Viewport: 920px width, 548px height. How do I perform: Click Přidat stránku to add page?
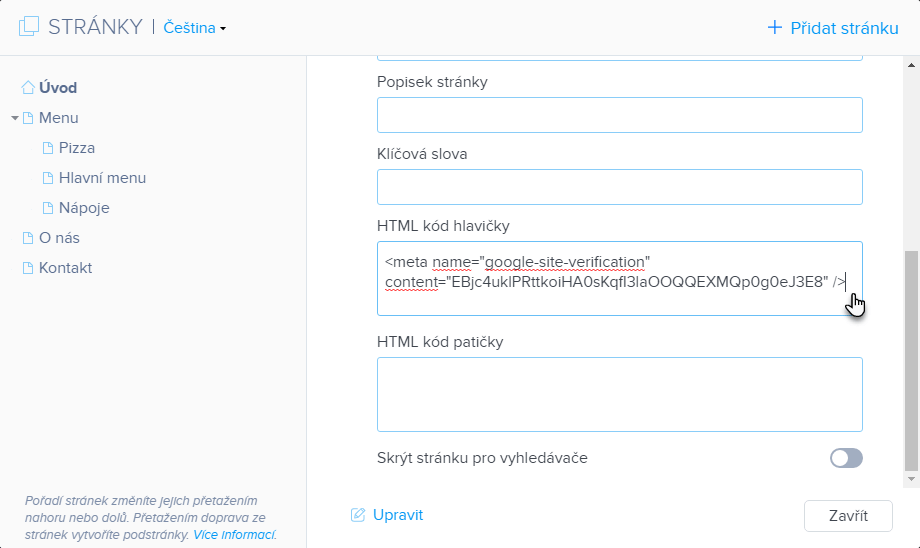[x=832, y=28]
